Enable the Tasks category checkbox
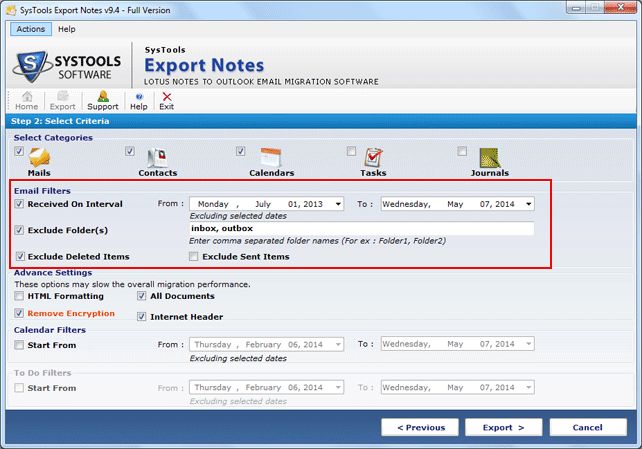Screen dimensions: 642x449 (351, 151)
